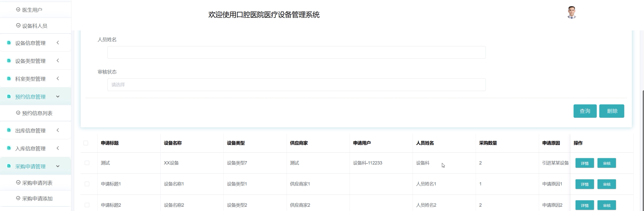The image size is (644, 211).
Task: Select the 设备信息管理 menu label
Action: [30, 43]
